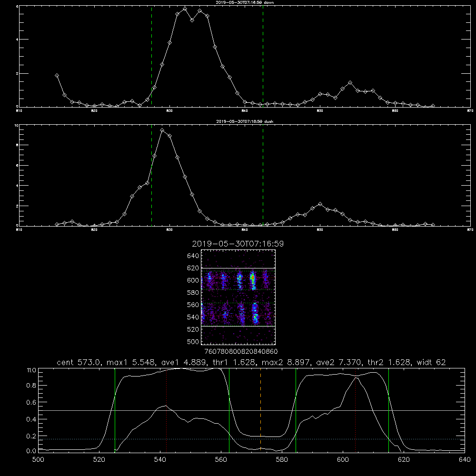Click the 640 label on the bottom plot x-axis
Image resolution: width=476 pixels, height=476 pixels.
465,460
